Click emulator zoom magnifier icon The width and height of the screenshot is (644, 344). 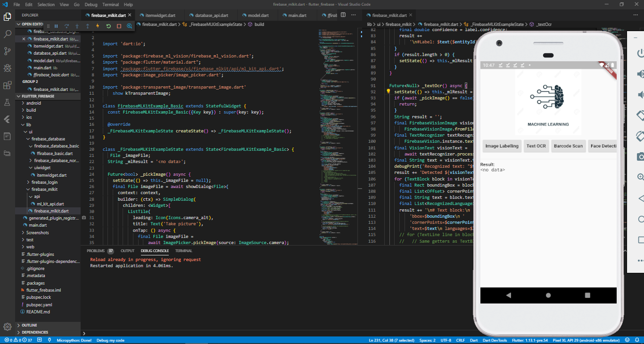tap(640, 177)
